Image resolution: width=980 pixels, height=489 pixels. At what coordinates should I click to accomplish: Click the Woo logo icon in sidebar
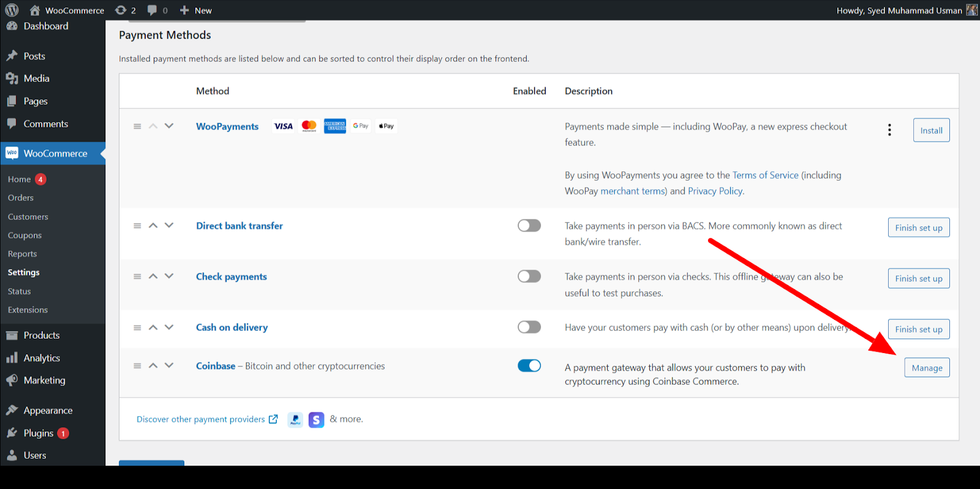[12, 153]
